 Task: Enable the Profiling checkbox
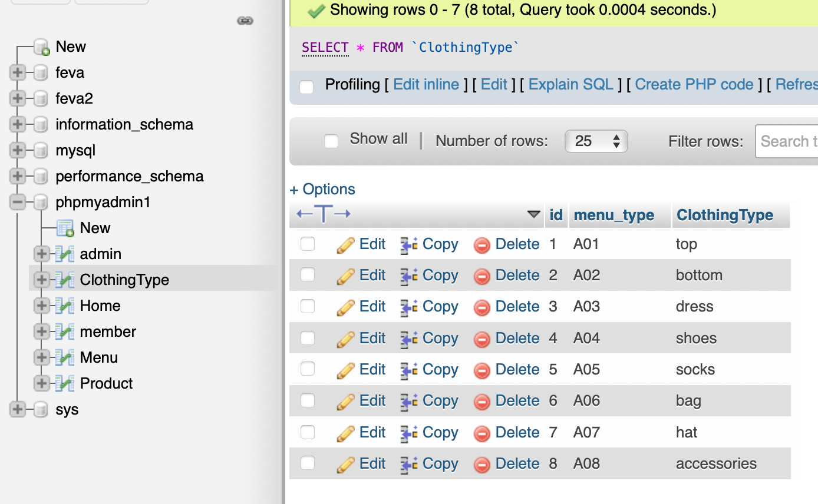(x=306, y=87)
